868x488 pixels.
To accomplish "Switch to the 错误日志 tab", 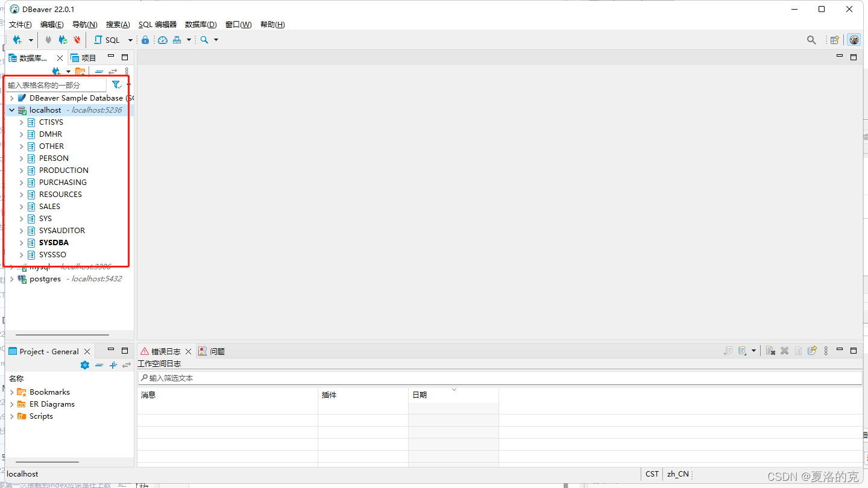I will click(x=166, y=351).
